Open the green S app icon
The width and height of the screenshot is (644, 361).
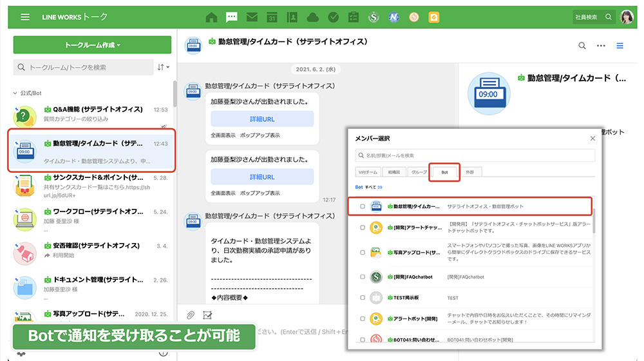coord(374,17)
